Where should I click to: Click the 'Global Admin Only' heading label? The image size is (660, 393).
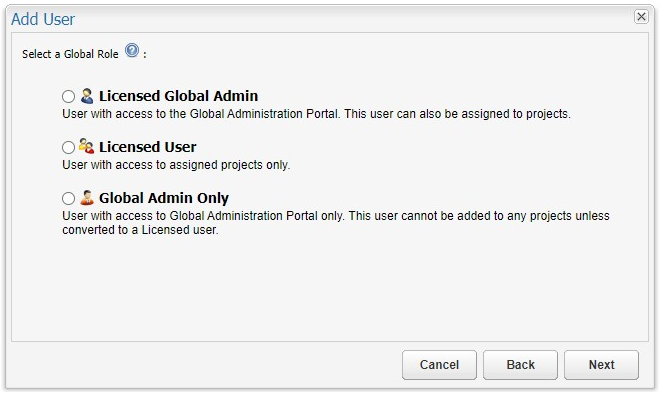pos(164,198)
